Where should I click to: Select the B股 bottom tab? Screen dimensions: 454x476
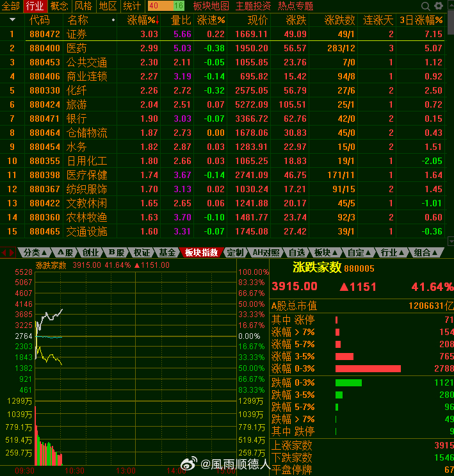[117, 252]
